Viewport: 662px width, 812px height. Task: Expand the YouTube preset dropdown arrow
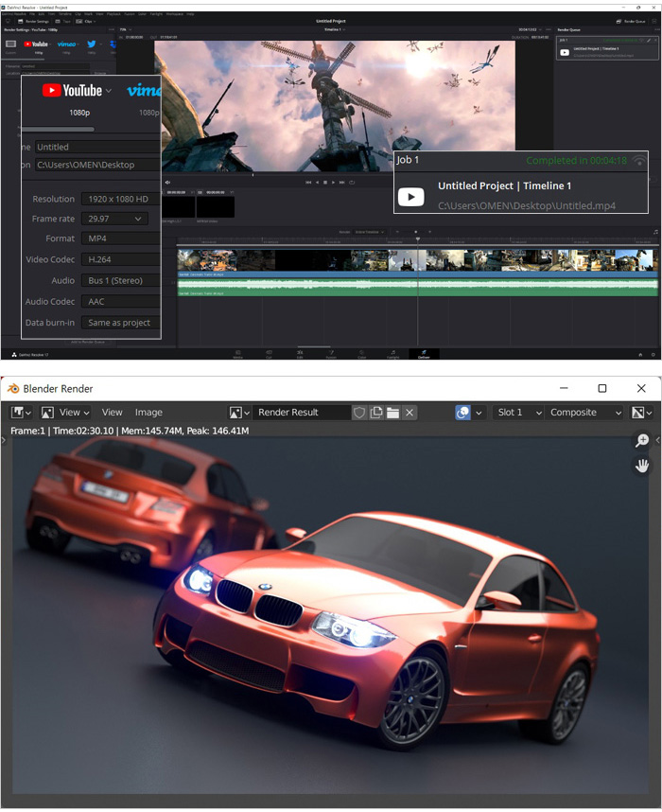coord(108,91)
